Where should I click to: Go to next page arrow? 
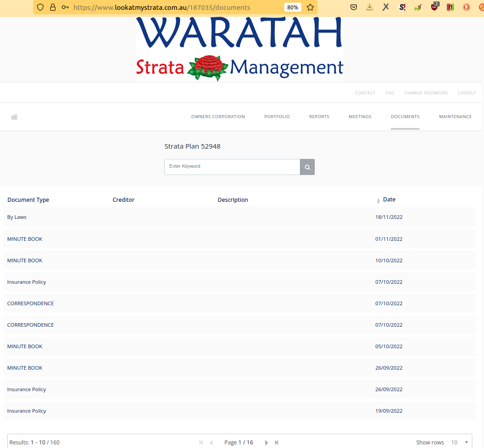point(266,443)
